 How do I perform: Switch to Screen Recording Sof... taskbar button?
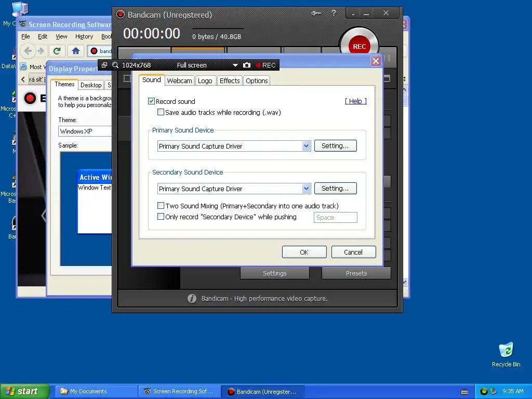point(180,392)
